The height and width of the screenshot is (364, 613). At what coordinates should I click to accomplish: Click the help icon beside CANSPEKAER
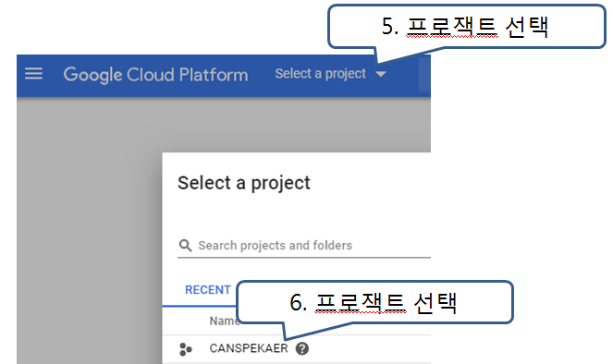(x=302, y=348)
